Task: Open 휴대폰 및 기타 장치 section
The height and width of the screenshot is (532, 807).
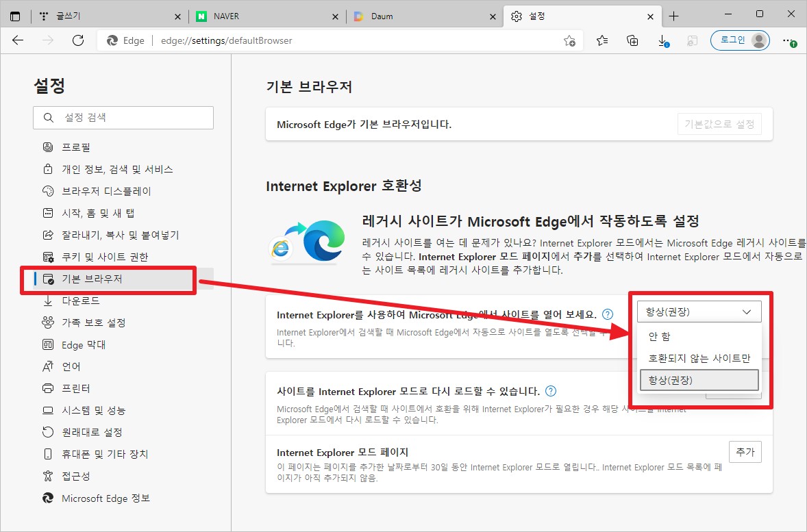Action: coord(123,455)
